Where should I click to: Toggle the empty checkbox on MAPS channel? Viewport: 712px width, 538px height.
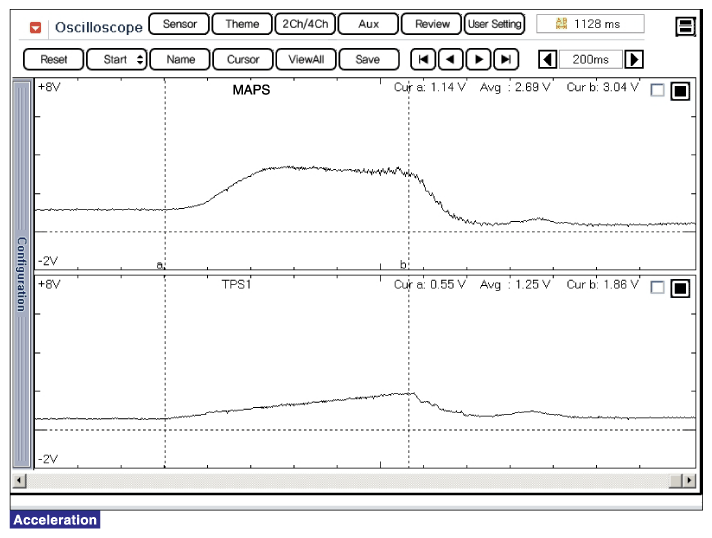[x=657, y=91]
